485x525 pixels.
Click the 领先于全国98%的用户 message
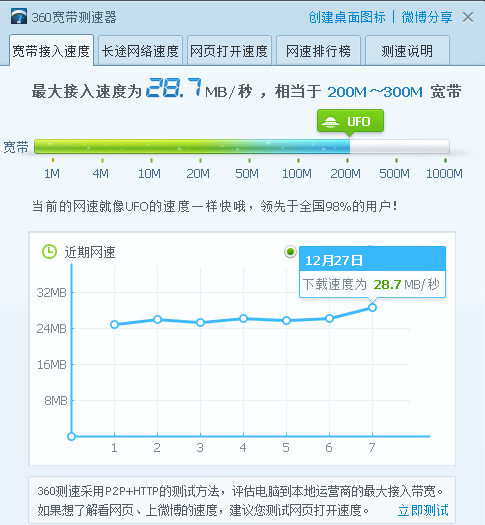click(329, 206)
